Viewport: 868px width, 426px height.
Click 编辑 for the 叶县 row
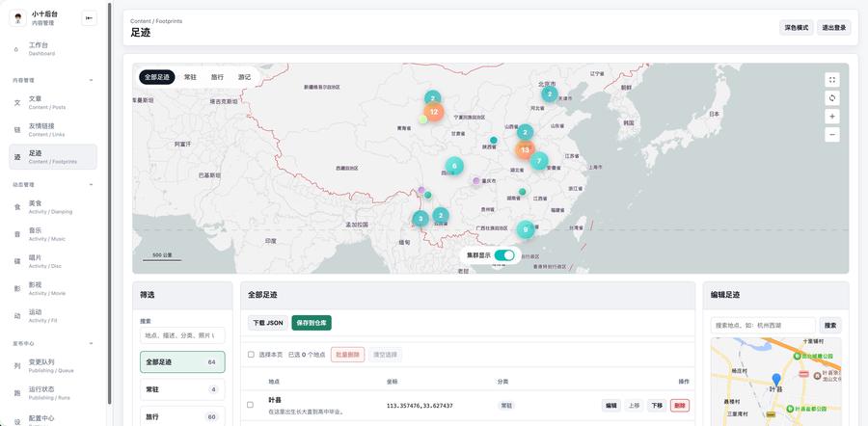(611, 406)
